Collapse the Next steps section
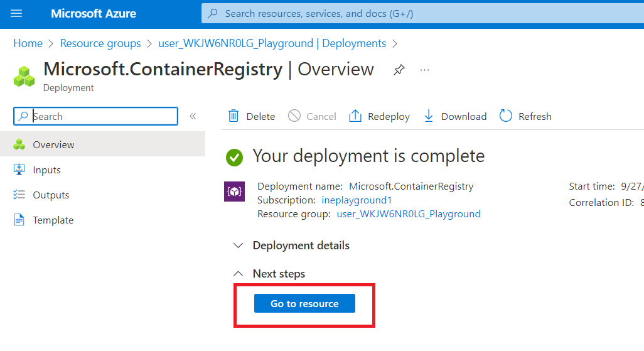This screenshot has height=351, width=644. 238,274
